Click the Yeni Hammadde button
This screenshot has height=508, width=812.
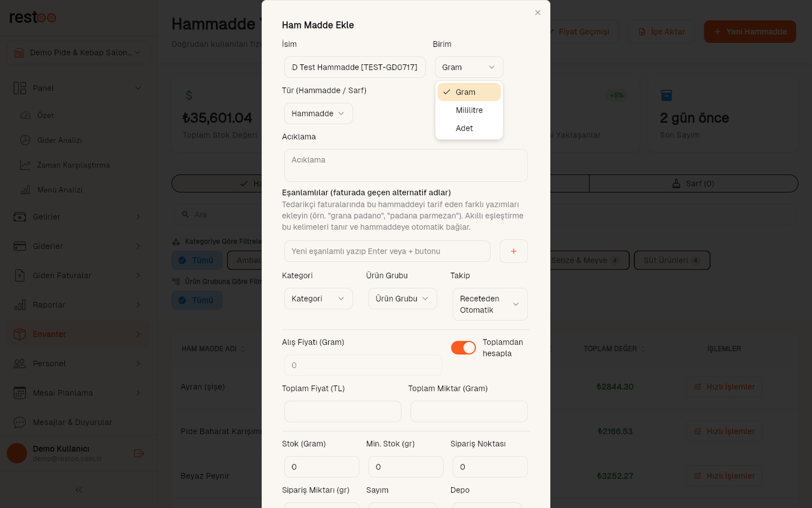click(750, 32)
